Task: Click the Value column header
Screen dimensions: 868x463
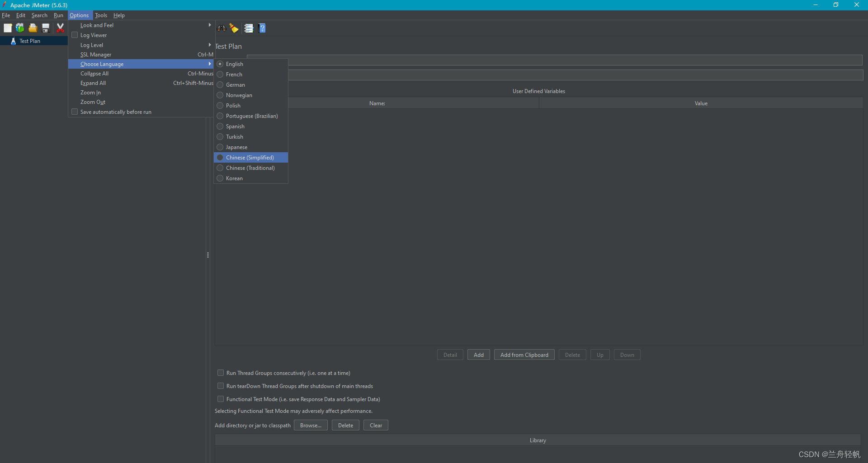Action: click(x=701, y=103)
